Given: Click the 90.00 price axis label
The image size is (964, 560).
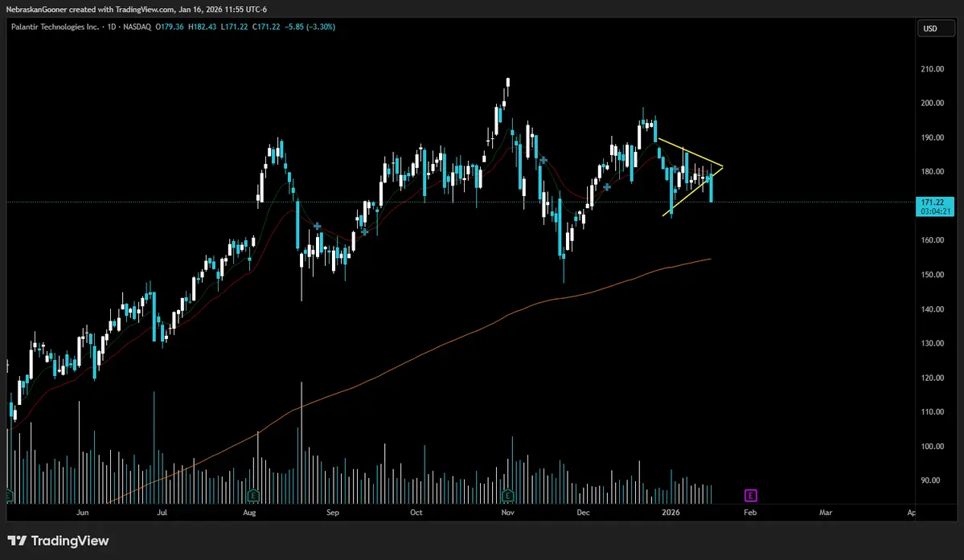Looking at the screenshot, I should point(930,480).
